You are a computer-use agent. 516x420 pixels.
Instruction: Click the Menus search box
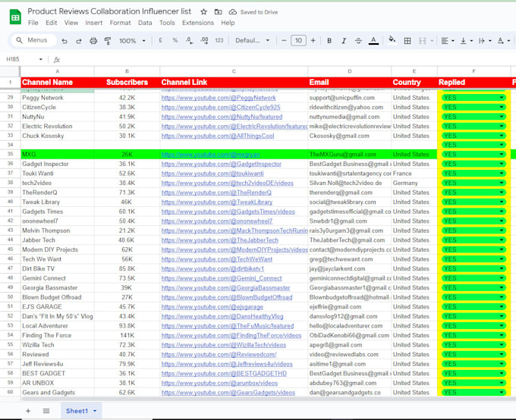coord(32,40)
